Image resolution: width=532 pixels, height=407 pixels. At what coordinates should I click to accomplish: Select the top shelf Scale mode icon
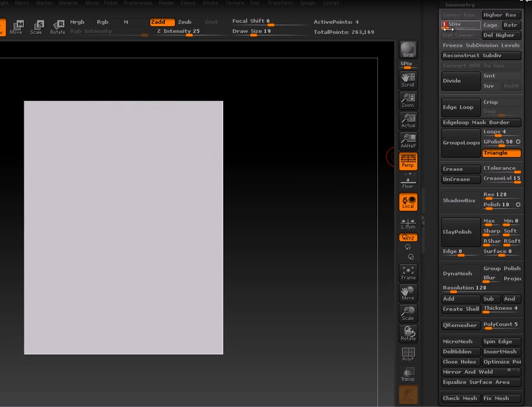pyautogui.click(x=37, y=27)
